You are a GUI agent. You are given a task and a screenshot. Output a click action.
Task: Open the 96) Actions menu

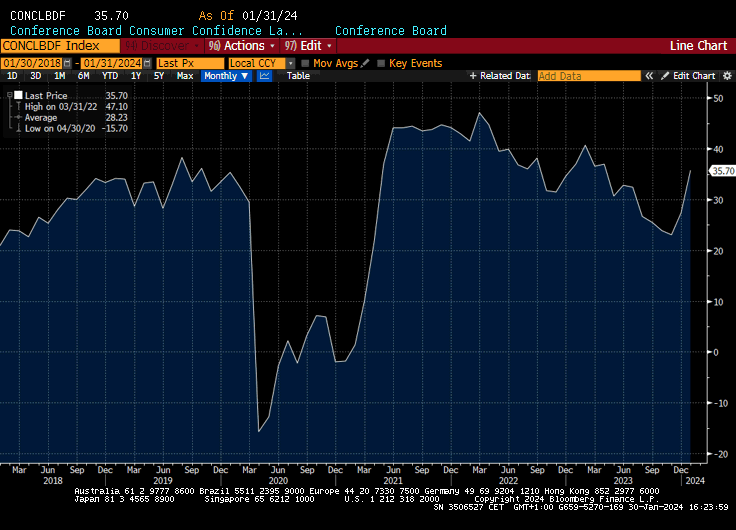[x=242, y=46]
